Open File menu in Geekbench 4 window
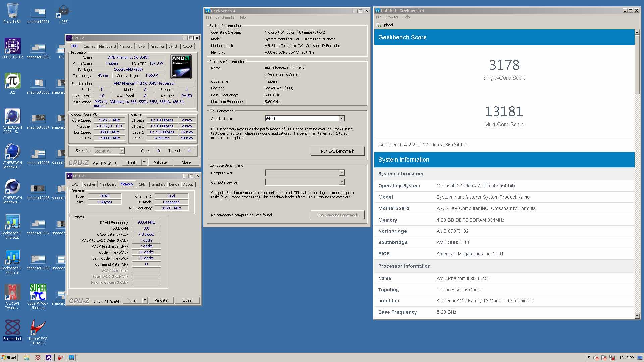This screenshot has width=644, height=362. (x=209, y=17)
